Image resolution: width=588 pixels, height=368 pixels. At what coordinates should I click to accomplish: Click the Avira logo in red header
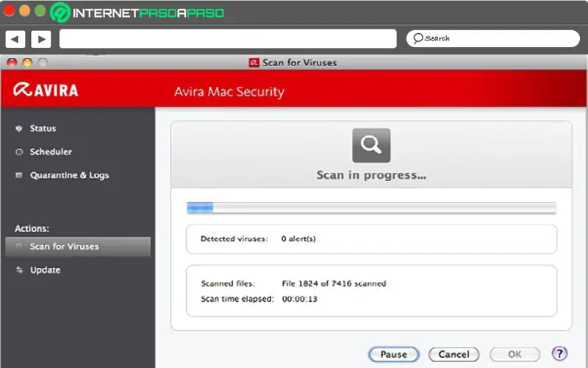tap(46, 91)
